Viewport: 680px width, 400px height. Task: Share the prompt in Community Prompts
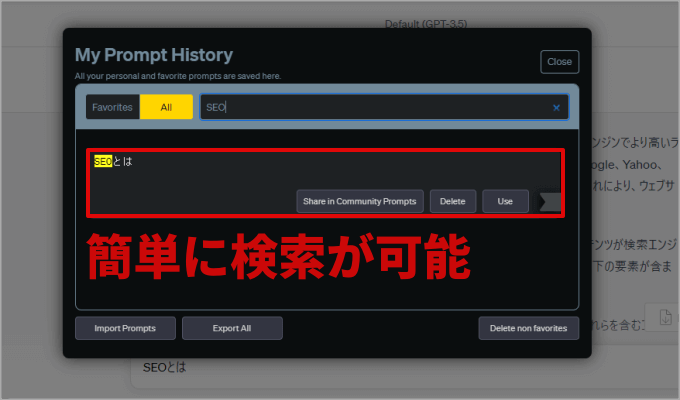(360, 202)
